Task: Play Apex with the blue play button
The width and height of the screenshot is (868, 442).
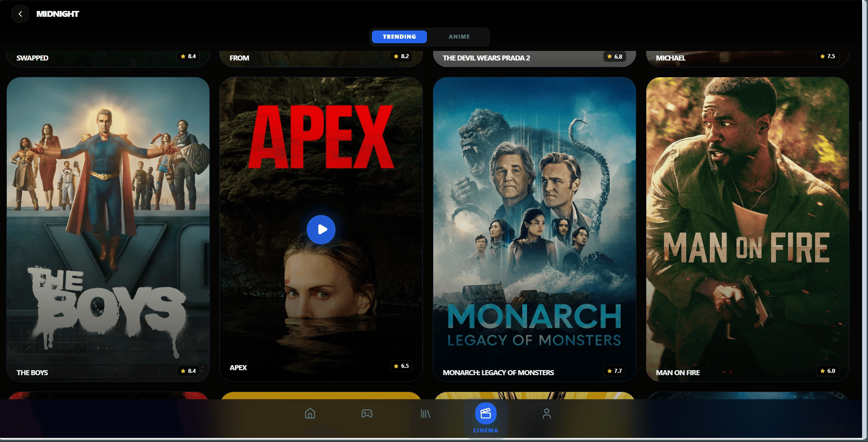Action: click(321, 229)
